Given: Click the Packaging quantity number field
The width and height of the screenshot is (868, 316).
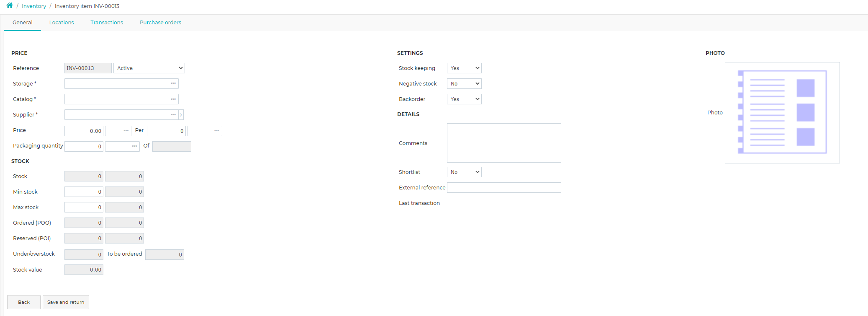Looking at the screenshot, I should coord(84,146).
